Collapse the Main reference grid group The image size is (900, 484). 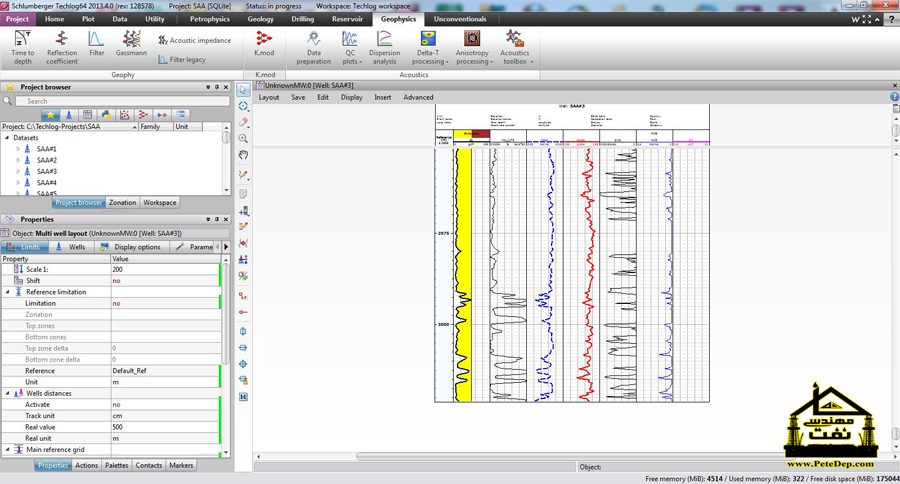(x=7, y=450)
